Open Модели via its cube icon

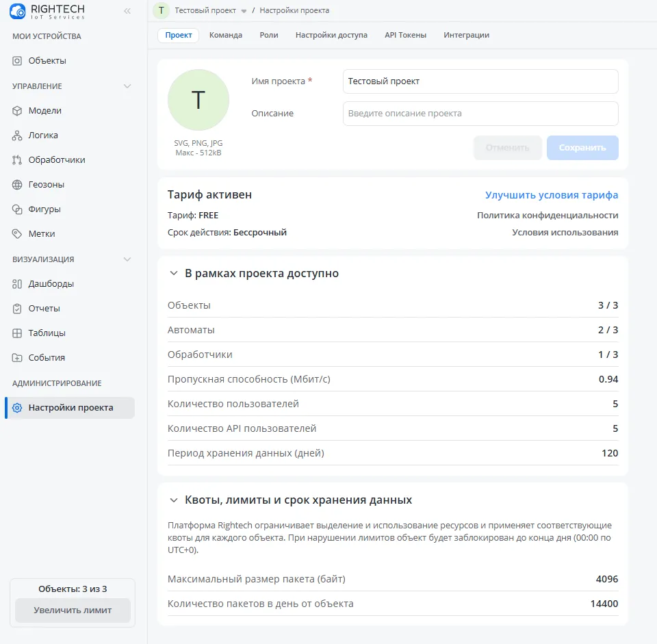click(x=18, y=111)
